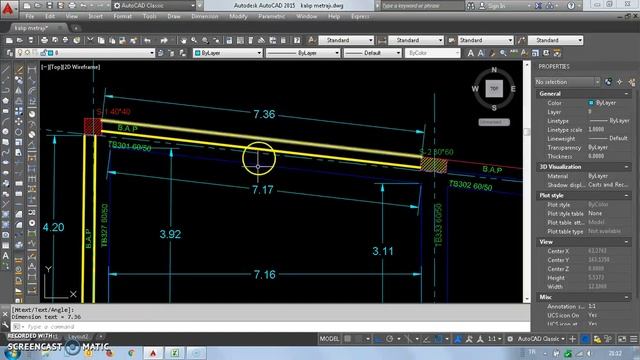Select the Line draw tool
This screenshot has width=640, height=360.
click(6, 70)
